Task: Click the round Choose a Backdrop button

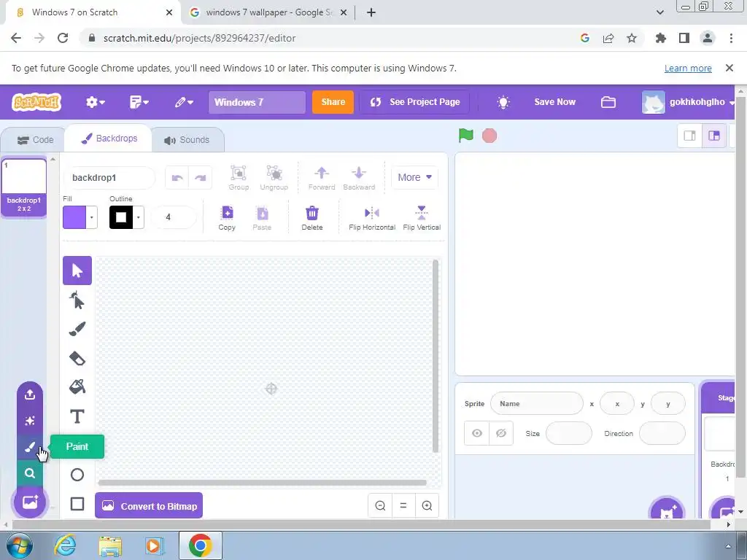Action: pyautogui.click(x=29, y=502)
